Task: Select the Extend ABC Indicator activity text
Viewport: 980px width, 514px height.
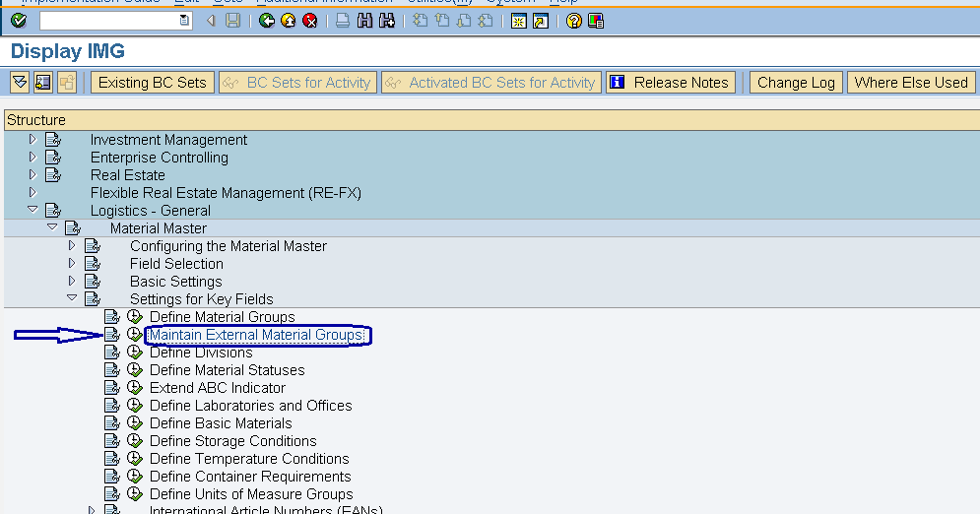Action: 218,388
